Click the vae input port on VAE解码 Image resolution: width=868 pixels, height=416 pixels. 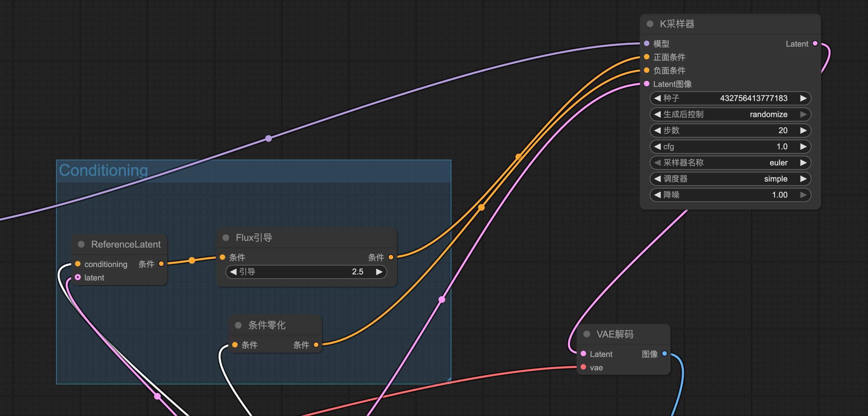pyautogui.click(x=583, y=367)
